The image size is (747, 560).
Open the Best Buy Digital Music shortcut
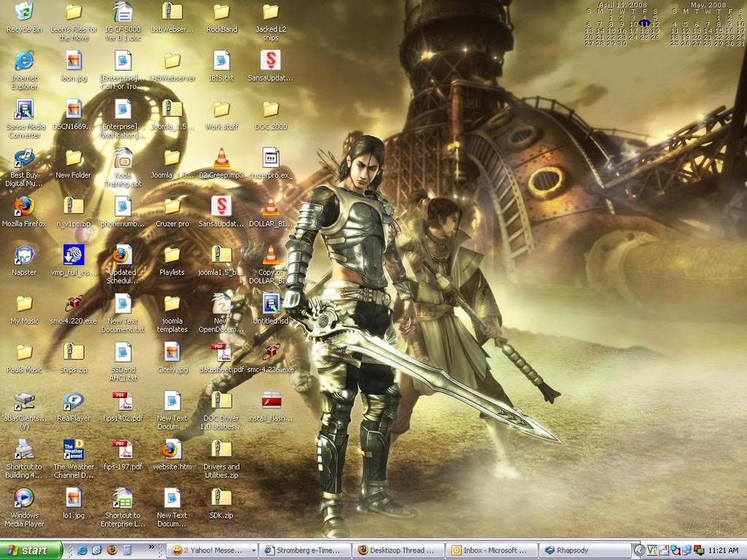[24, 168]
